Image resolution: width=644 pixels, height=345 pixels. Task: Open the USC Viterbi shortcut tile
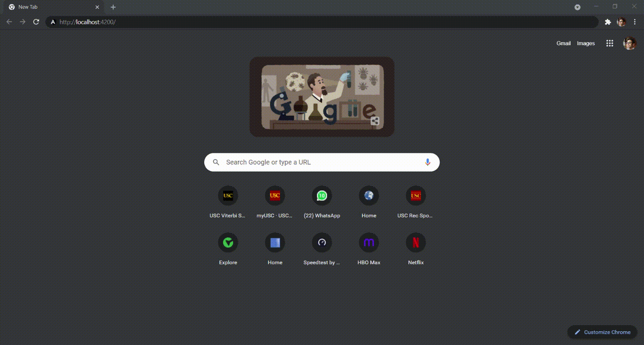click(x=228, y=203)
